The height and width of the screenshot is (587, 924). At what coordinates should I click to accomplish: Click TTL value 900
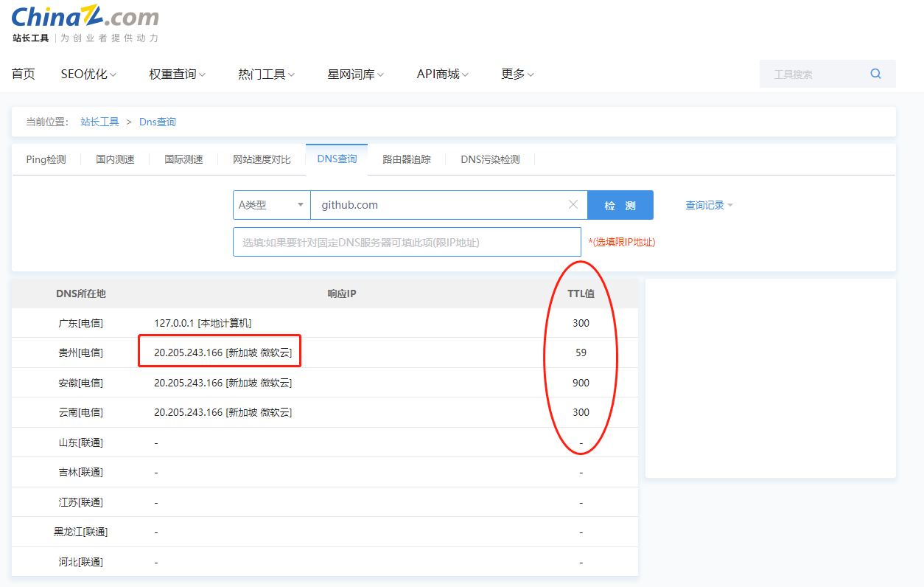(x=581, y=383)
